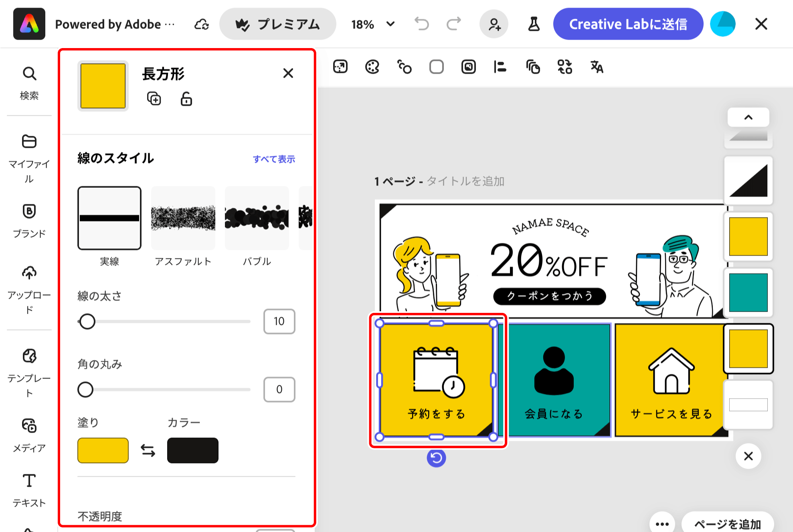
Task: Click the duplicate icon under 長方形
Action: click(154, 99)
